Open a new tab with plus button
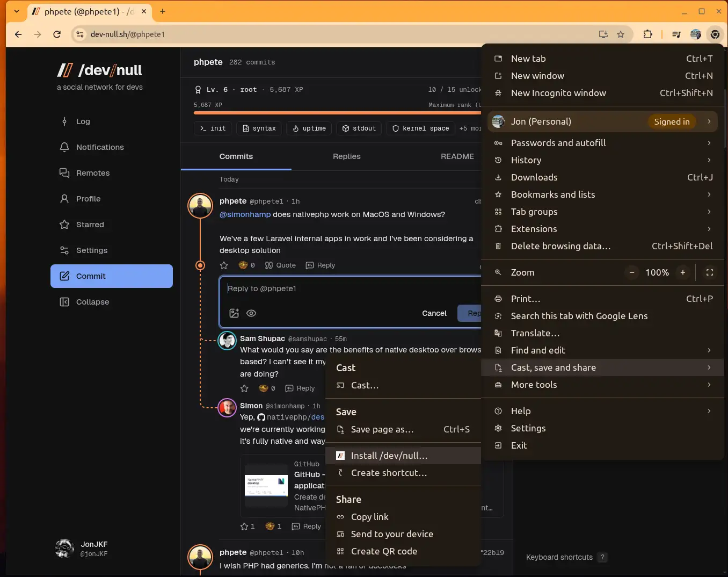 (x=163, y=11)
